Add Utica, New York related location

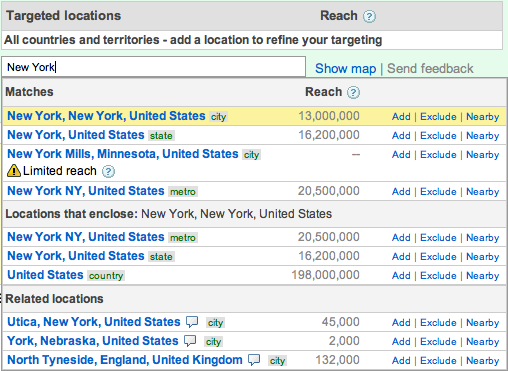(x=401, y=323)
